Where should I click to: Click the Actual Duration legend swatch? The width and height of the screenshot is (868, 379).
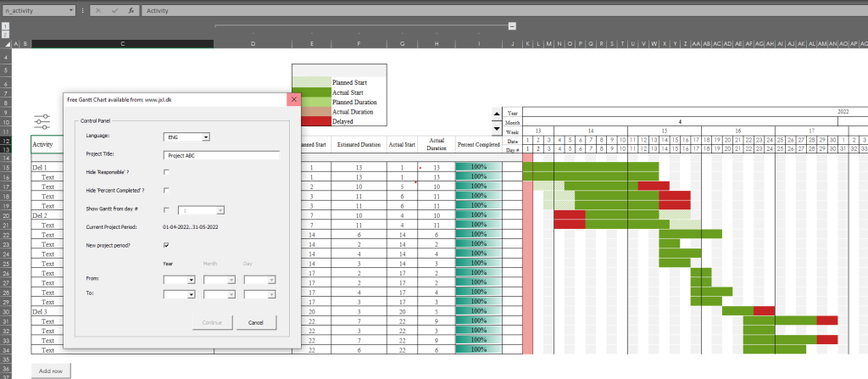(312, 111)
